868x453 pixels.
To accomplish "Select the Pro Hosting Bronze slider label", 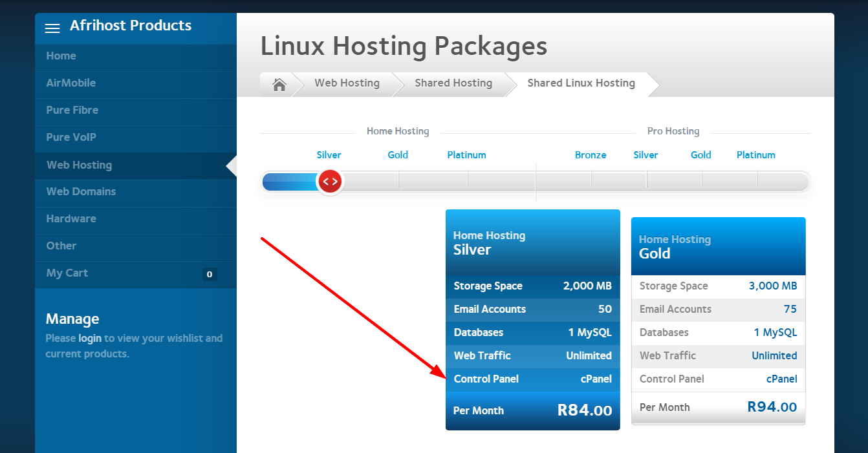I will click(x=591, y=155).
